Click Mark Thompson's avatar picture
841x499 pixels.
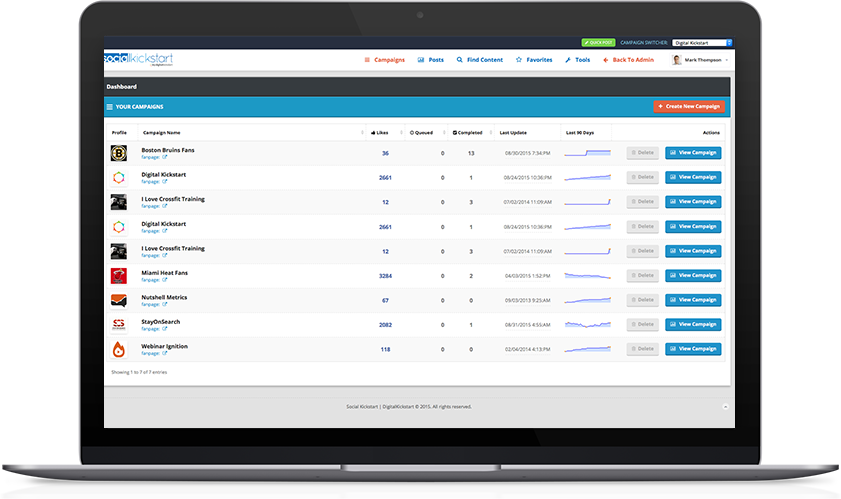[x=676, y=60]
